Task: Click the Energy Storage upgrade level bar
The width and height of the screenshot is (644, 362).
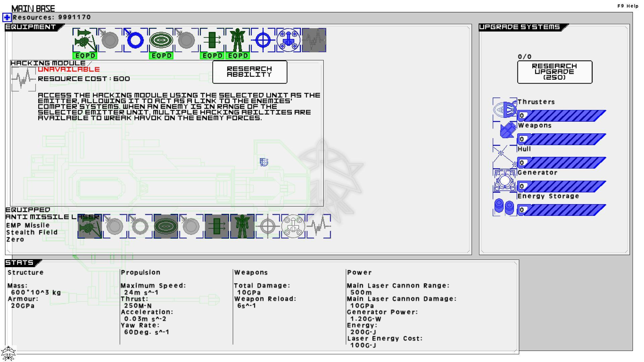Action: coord(562,210)
